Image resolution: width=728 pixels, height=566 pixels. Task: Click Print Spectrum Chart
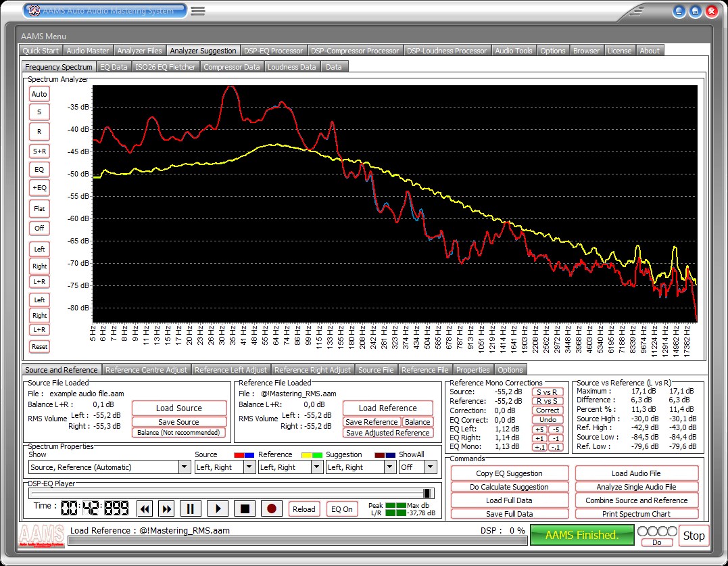pyautogui.click(x=637, y=514)
